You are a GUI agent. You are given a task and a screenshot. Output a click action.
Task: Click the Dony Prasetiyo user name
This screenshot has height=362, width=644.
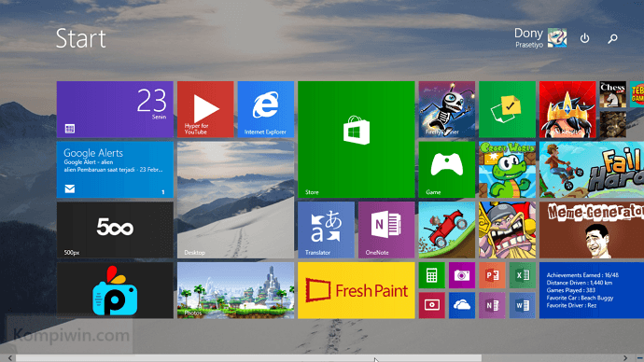click(528, 37)
